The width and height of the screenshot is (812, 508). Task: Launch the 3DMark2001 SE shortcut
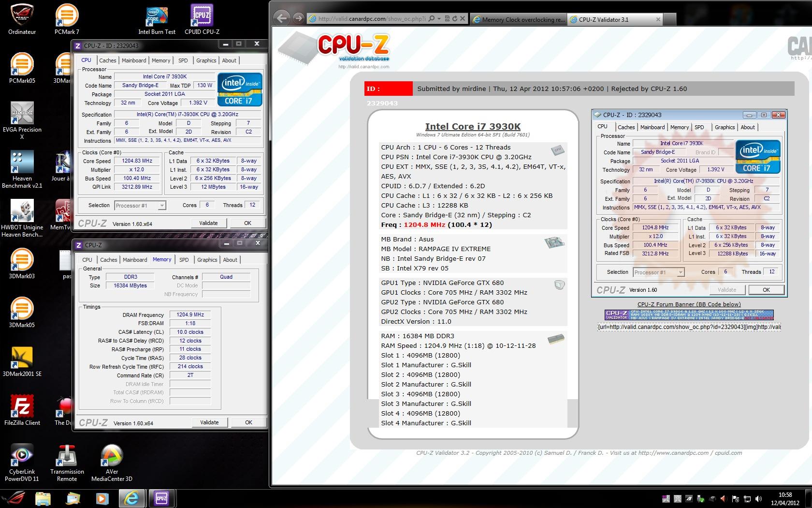22,361
